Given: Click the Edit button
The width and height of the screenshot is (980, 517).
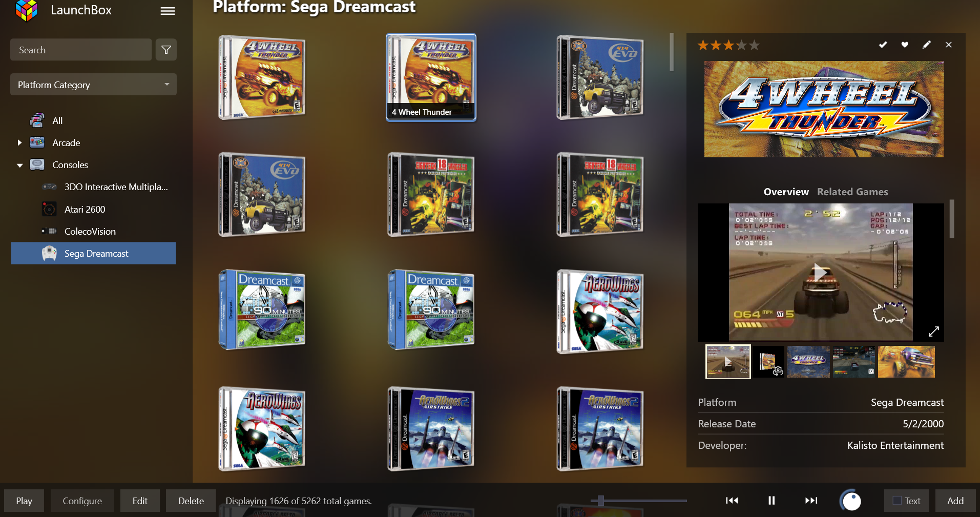Looking at the screenshot, I should [140, 501].
